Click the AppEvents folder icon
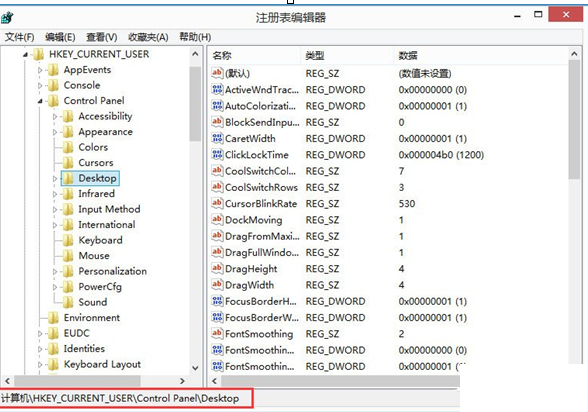588x412 pixels. (x=53, y=70)
